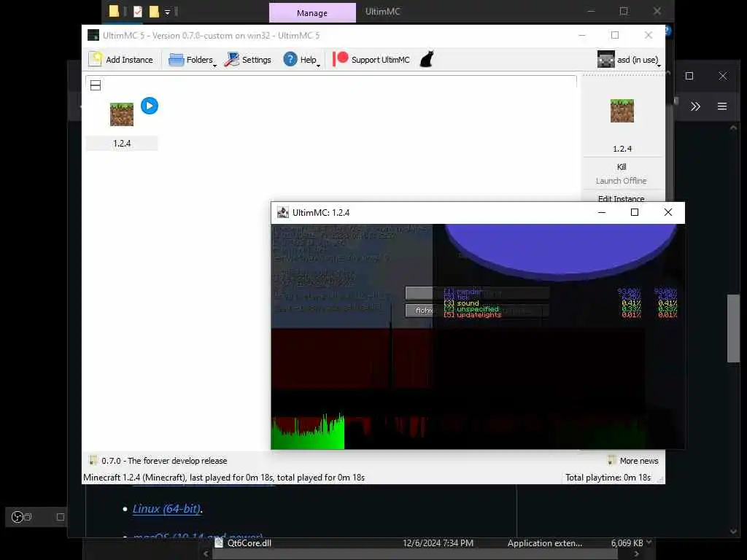Click the UltimMC app icon in main title bar
747x560 pixels.
93,35
